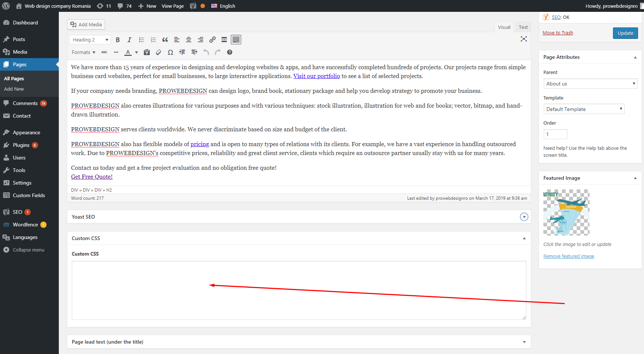Open the updates icon showing 11
The image size is (644, 354).
pos(104,6)
